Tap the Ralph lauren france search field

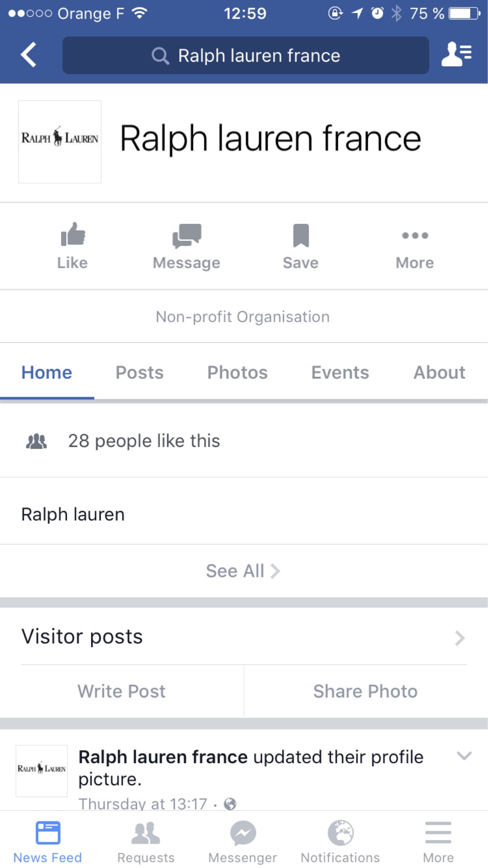(x=246, y=55)
